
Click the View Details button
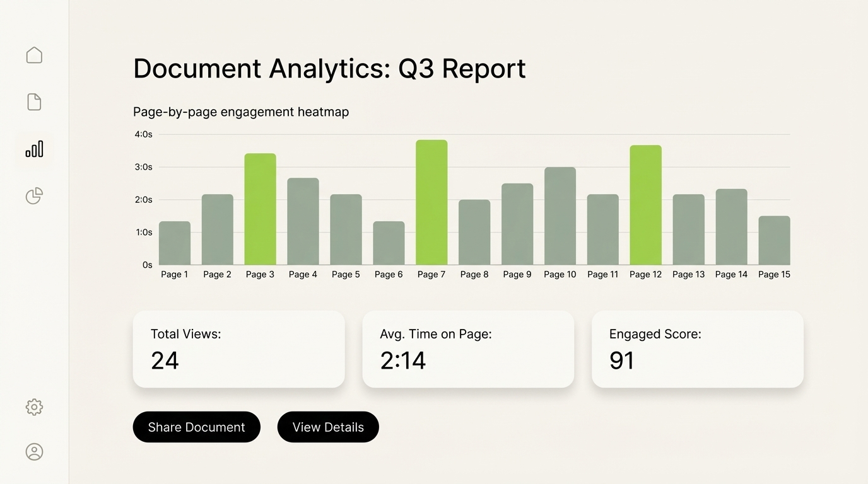(328, 427)
